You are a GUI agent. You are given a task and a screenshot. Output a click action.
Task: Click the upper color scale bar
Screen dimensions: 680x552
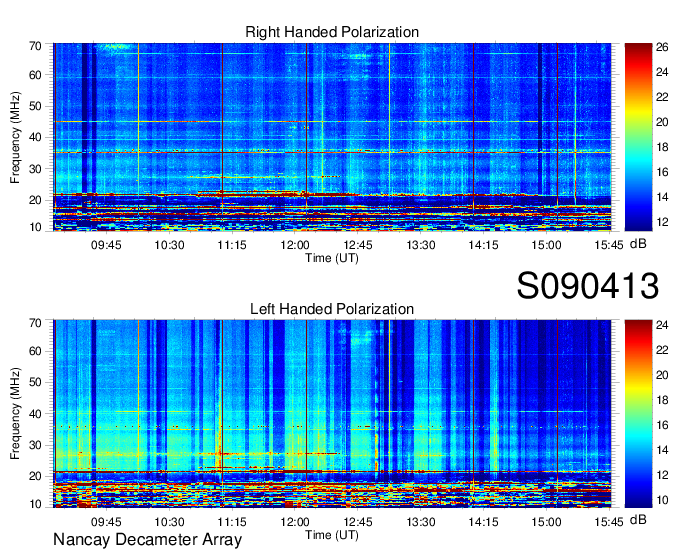pyautogui.click(x=638, y=137)
